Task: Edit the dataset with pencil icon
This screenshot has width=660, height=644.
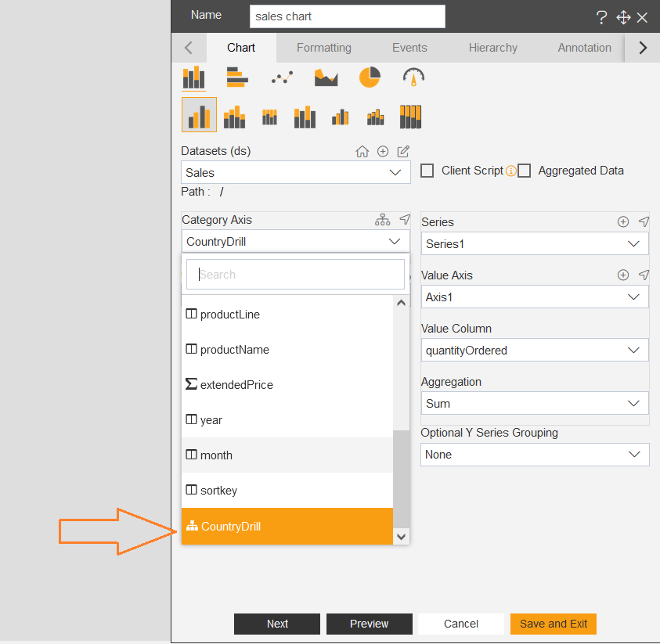Action: click(x=403, y=152)
